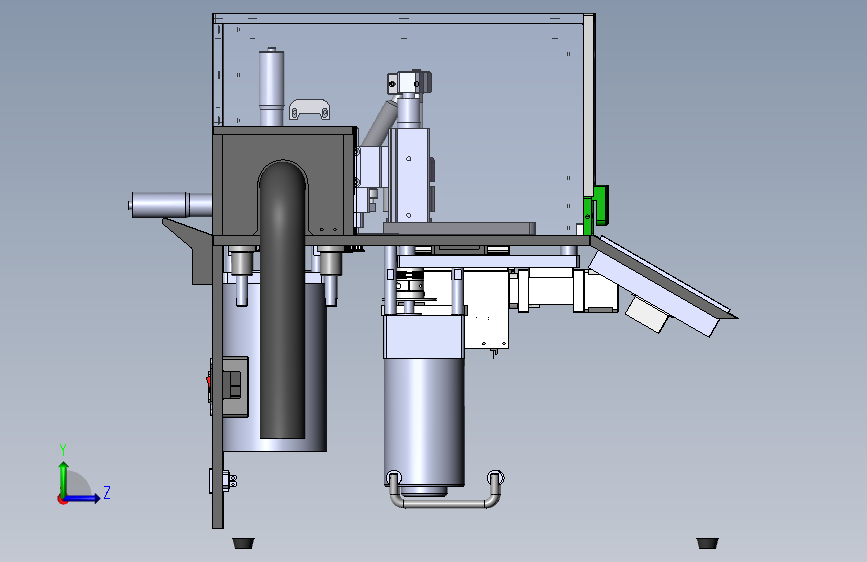Click the green Y axis arrow of the triad
The image size is (867, 562).
pyautogui.click(x=64, y=477)
